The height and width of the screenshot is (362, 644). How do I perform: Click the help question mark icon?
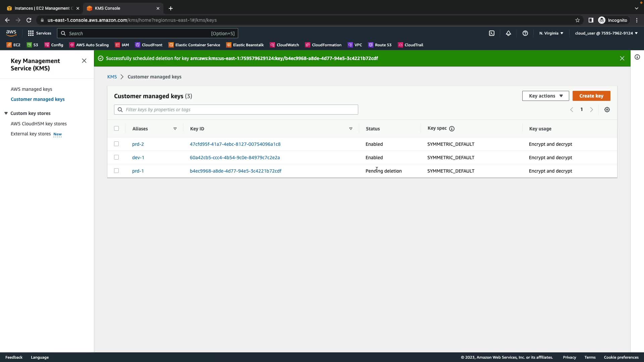[x=525, y=33]
